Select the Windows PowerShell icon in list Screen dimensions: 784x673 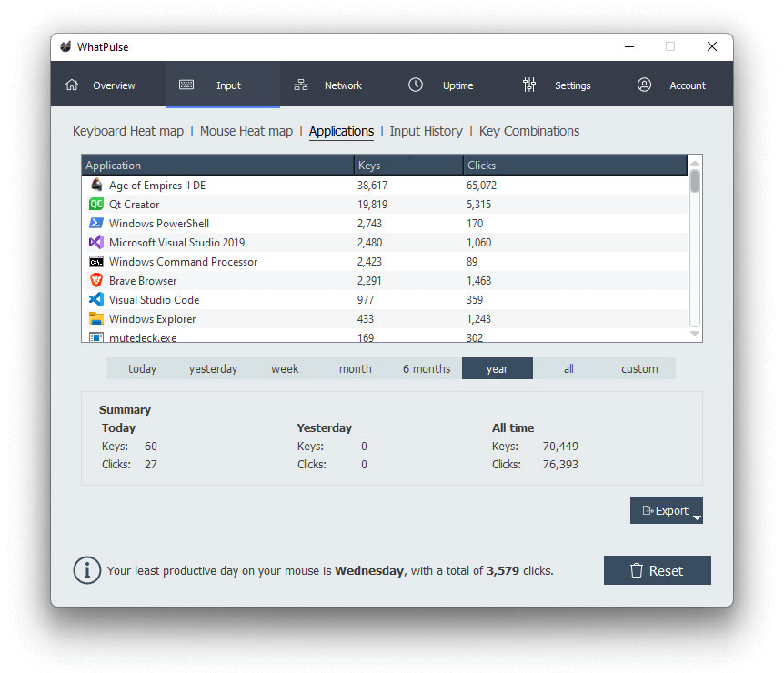point(96,224)
